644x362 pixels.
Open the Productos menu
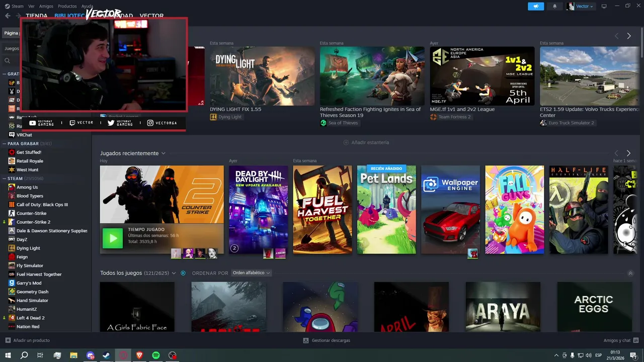pos(67,6)
